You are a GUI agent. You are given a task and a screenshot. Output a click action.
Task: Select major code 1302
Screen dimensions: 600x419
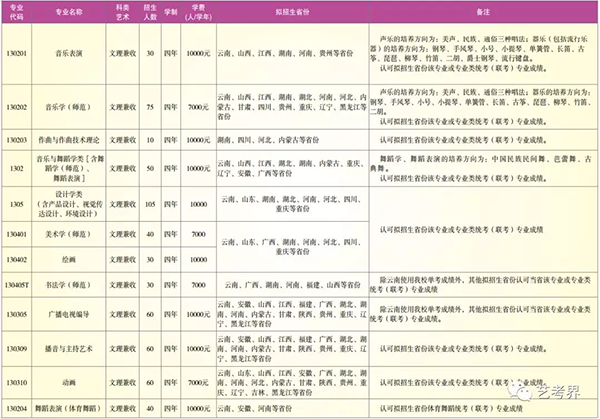click(16, 168)
